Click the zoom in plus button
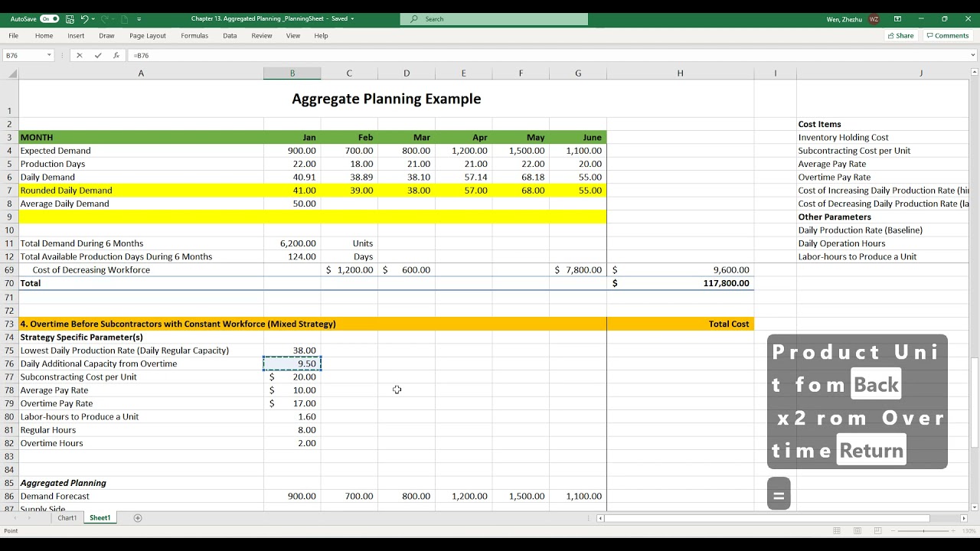Screen dimensions: 980x551 click(955, 531)
